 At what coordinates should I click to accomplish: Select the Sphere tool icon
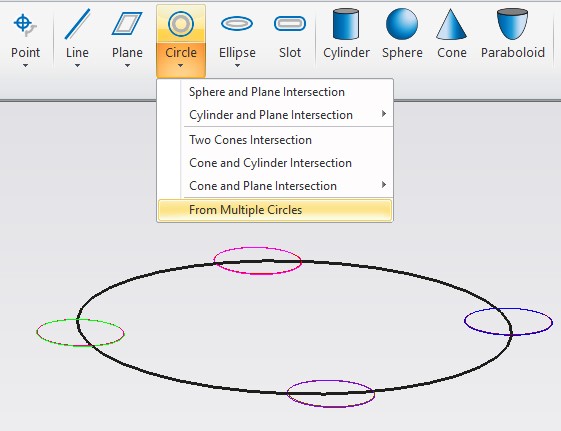pyautogui.click(x=402, y=24)
